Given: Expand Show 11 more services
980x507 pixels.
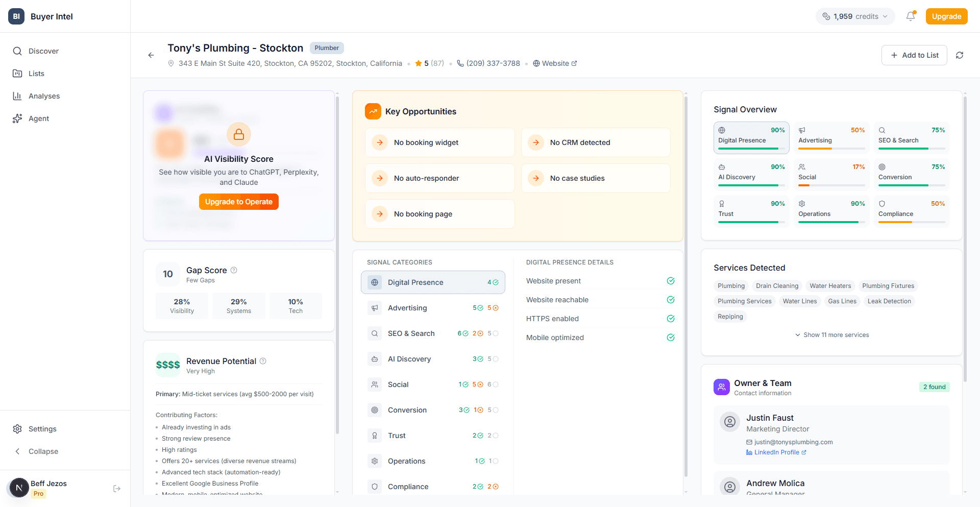Looking at the screenshot, I should 832,335.
